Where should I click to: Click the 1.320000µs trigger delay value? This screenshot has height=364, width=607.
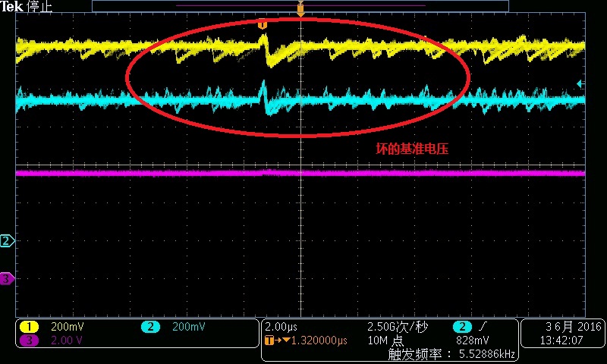click(319, 340)
